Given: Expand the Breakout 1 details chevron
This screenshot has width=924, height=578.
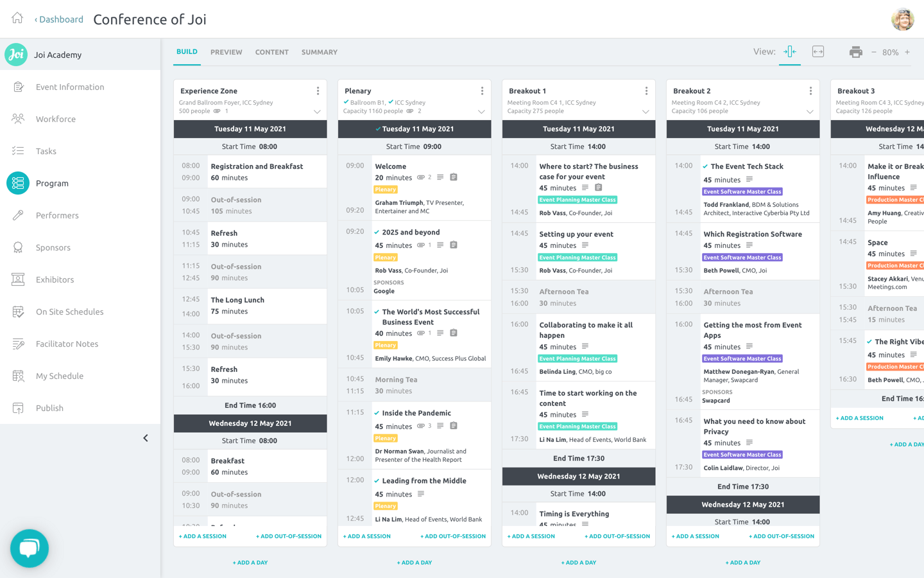Looking at the screenshot, I should 646,111.
